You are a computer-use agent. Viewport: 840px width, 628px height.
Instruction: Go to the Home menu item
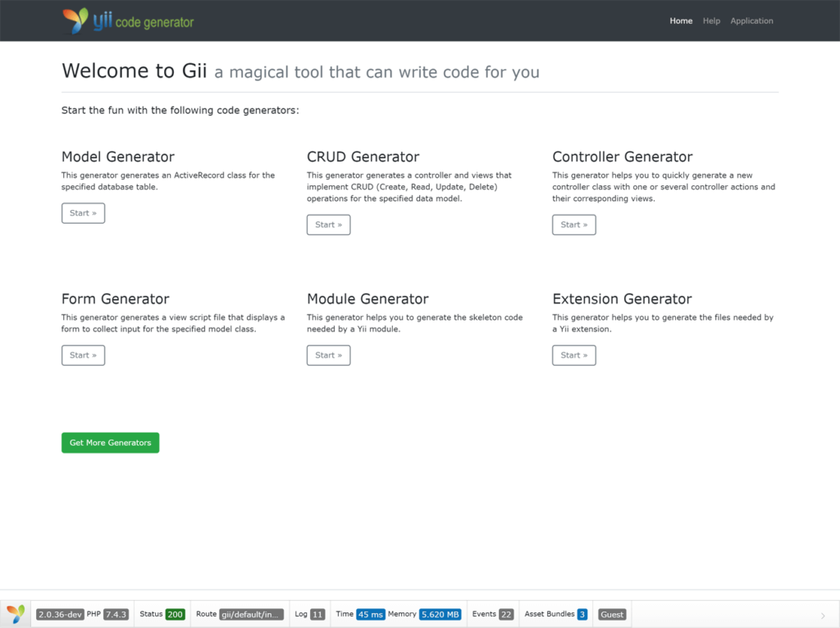(681, 20)
